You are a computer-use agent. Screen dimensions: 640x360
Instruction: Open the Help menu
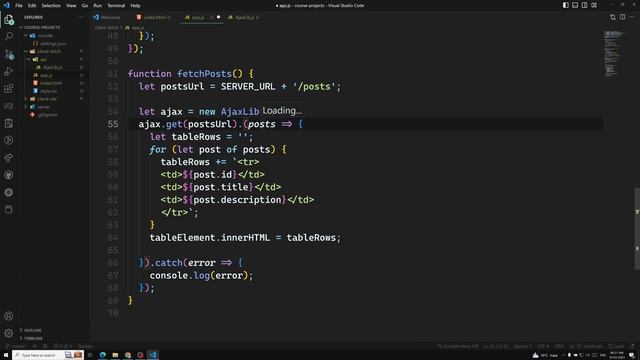click(x=136, y=6)
